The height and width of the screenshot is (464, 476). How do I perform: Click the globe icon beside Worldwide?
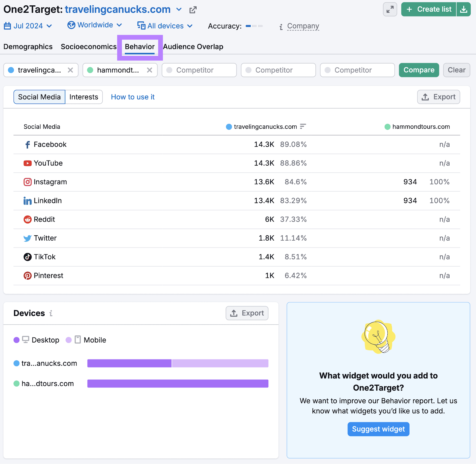[71, 25]
